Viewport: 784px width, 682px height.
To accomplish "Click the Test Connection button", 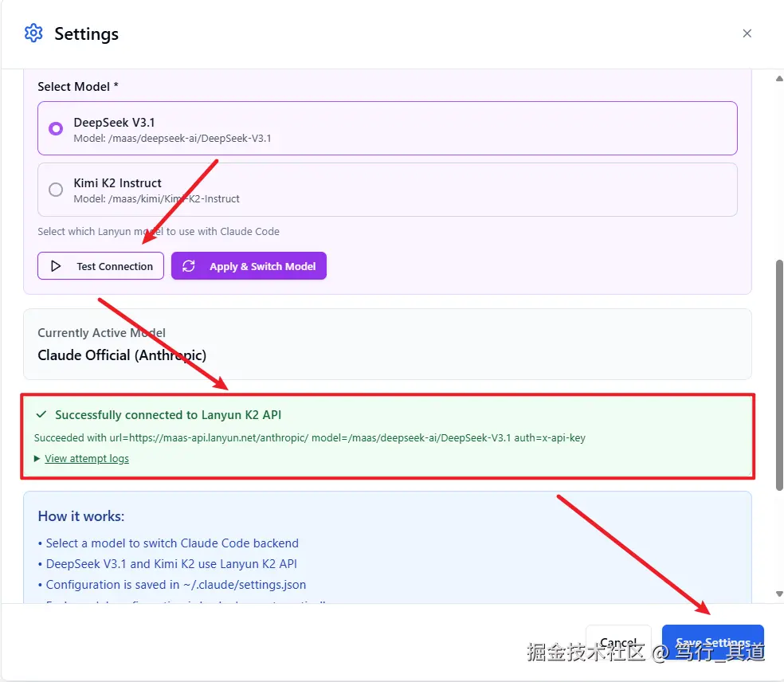I will click(x=100, y=266).
